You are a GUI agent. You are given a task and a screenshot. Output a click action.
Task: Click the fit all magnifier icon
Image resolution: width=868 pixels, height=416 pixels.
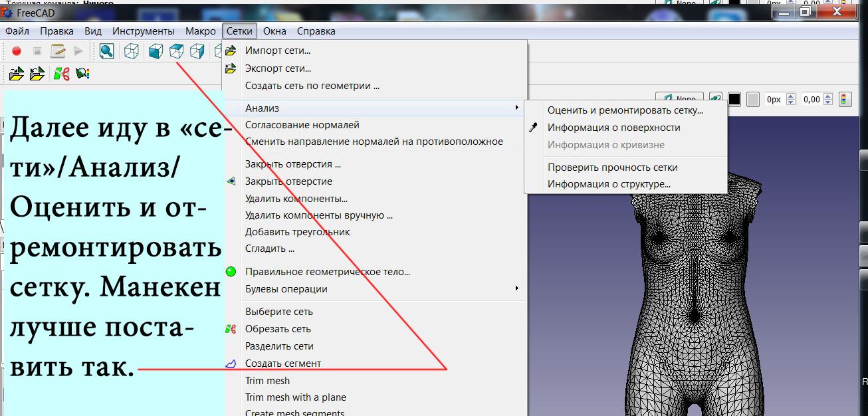click(106, 51)
